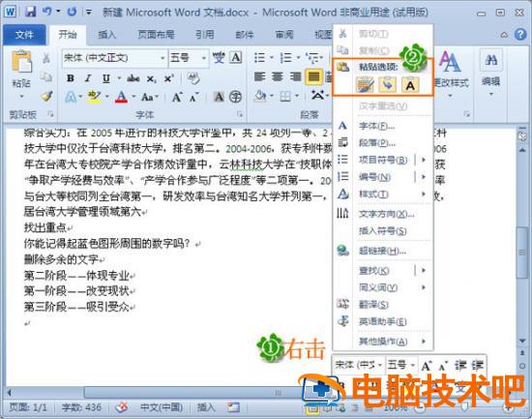The width and height of the screenshot is (532, 419).
Task: Click the large Paste clipboard icon
Action: click(21, 62)
